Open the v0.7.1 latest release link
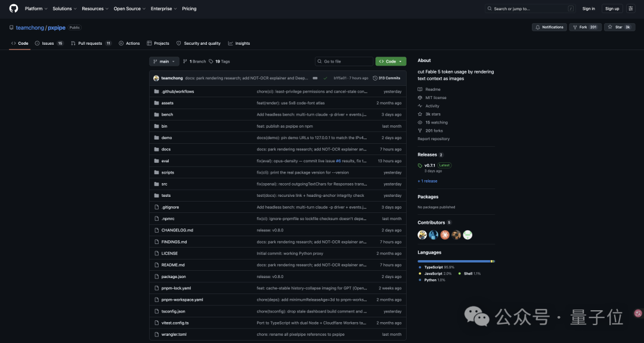The image size is (644, 343). click(x=429, y=165)
